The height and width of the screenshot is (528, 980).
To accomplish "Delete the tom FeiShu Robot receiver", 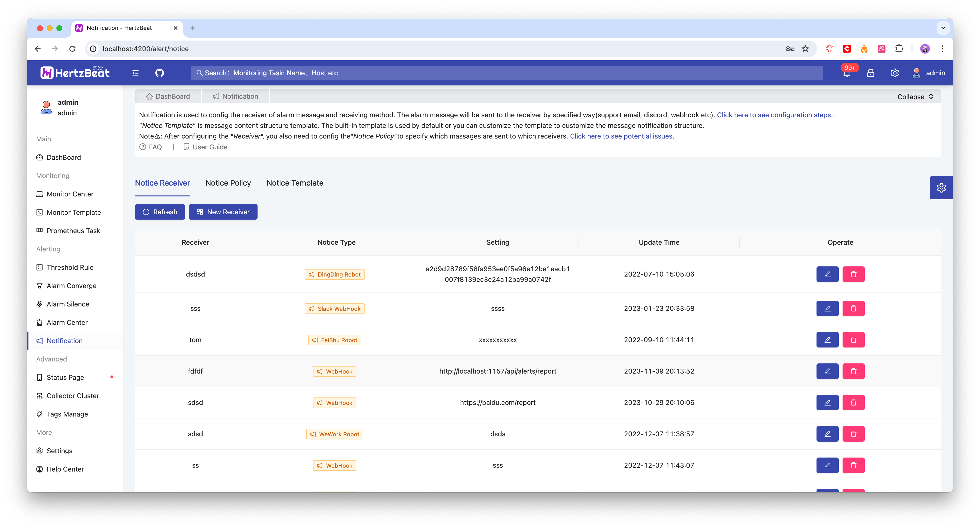I will click(853, 340).
